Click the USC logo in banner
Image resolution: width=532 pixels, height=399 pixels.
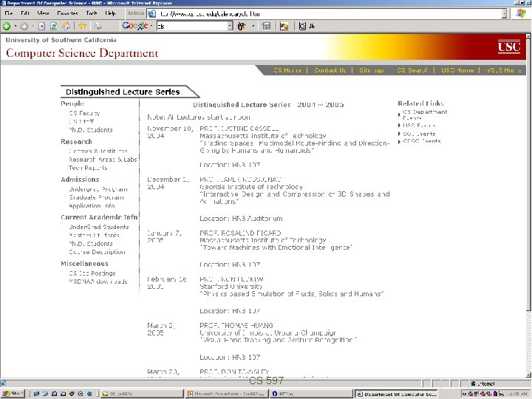click(509, 46)
